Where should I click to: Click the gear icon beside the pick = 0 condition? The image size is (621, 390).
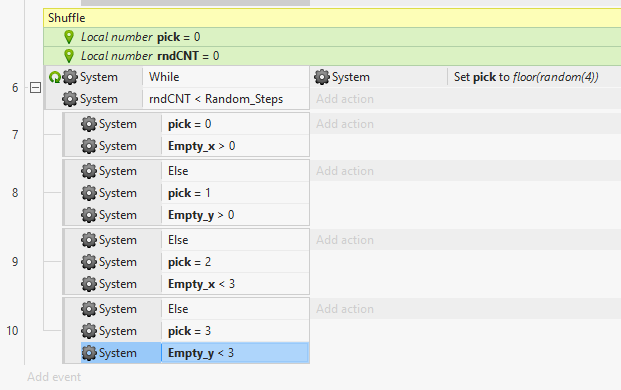(x=89, y=124)
